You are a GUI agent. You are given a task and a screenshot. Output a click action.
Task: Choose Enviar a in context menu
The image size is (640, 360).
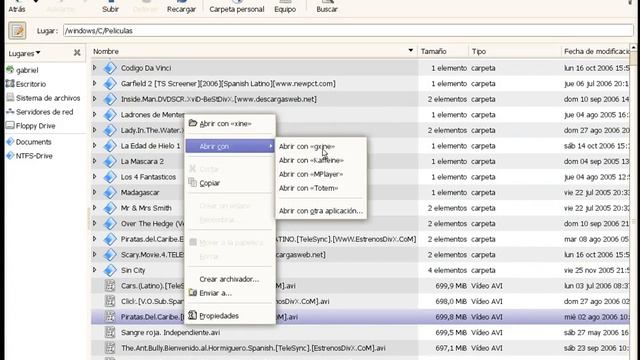tap(230, 293)
